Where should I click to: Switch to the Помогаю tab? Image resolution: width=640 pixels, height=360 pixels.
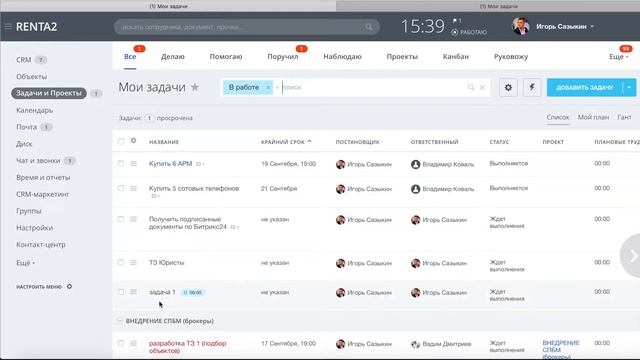point(226,57)
